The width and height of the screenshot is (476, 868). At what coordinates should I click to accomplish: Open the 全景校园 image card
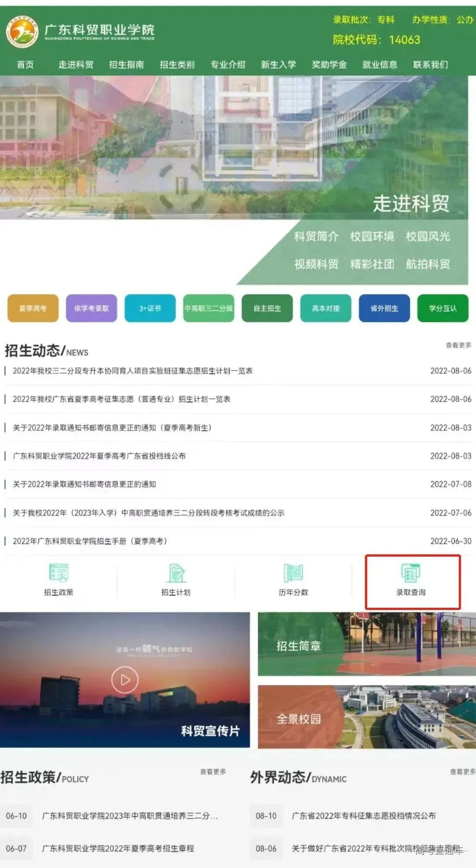(367, 717)
